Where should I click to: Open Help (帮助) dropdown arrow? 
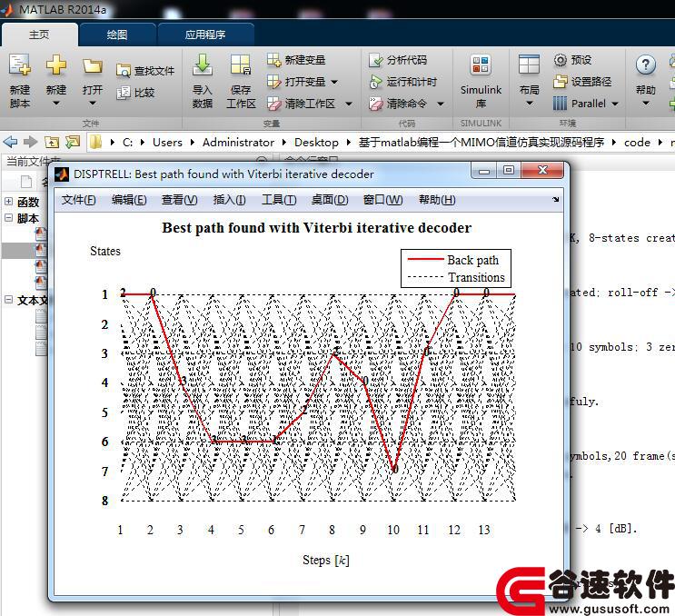(645, 104)
